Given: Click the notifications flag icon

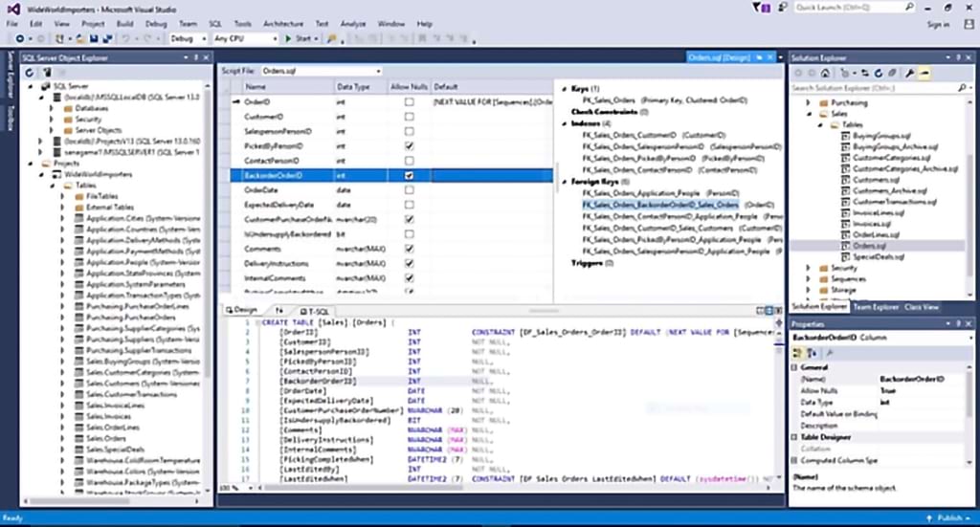Looking at the screenshot, I should point(759,8).
